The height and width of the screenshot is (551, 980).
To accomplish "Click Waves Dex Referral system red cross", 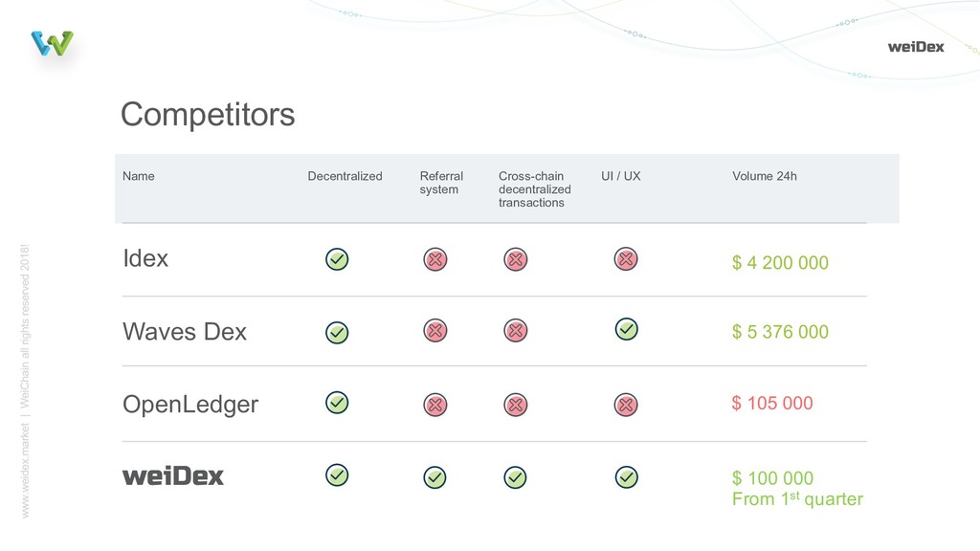I will tap(434, 331).
